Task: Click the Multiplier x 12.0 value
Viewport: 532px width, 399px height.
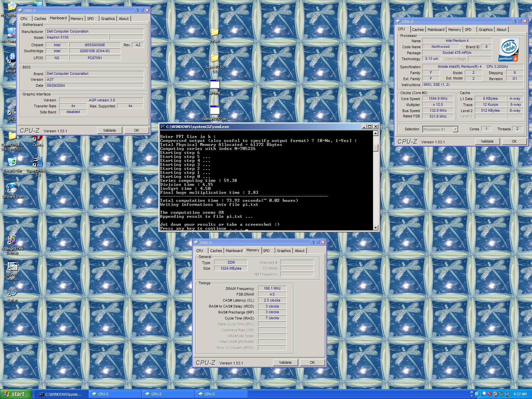Action: click(438, 105)
